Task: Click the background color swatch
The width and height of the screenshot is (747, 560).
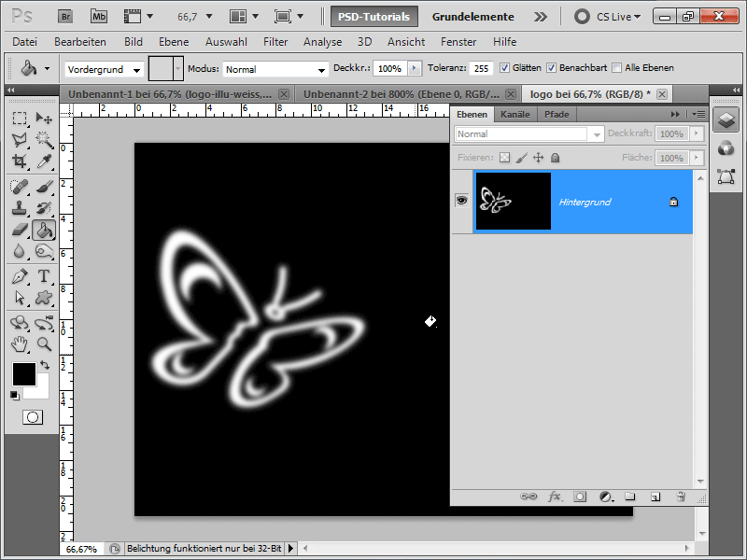Action: coord(40,390)
